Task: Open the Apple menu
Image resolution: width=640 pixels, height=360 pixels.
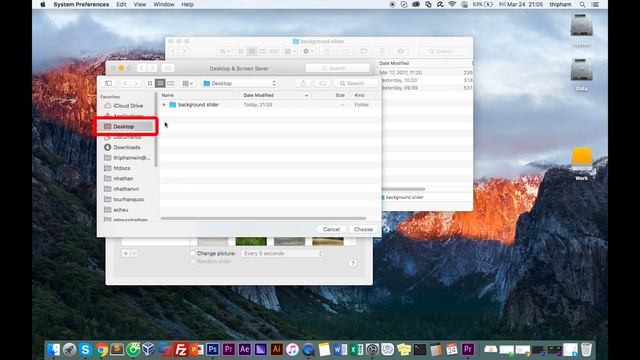Action: coord(43,4)
